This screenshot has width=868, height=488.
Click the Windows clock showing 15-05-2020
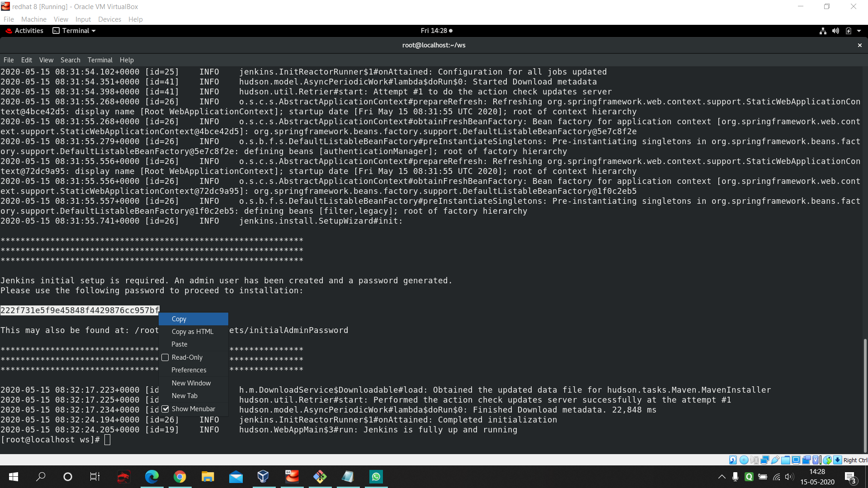(817, 477)
